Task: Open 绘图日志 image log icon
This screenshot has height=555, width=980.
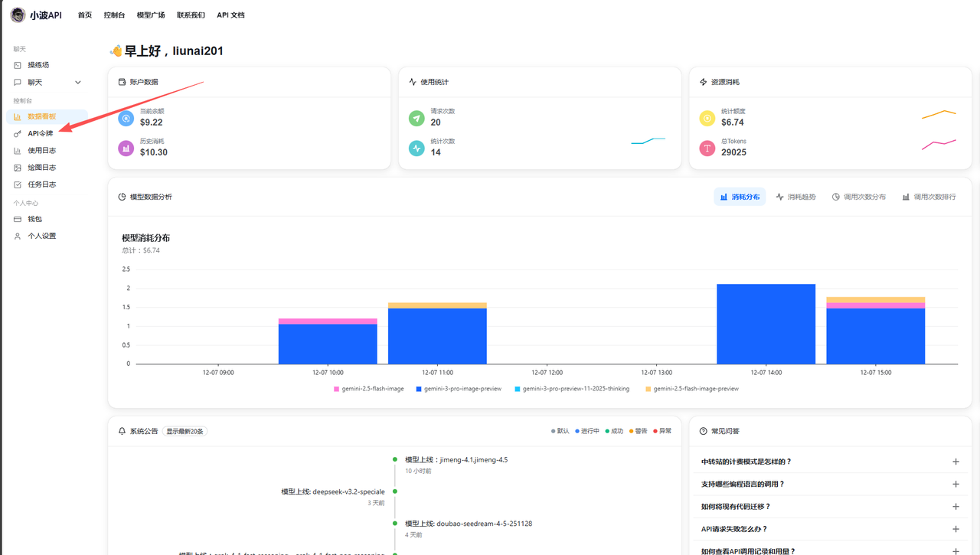Action: tap(18, 168)
